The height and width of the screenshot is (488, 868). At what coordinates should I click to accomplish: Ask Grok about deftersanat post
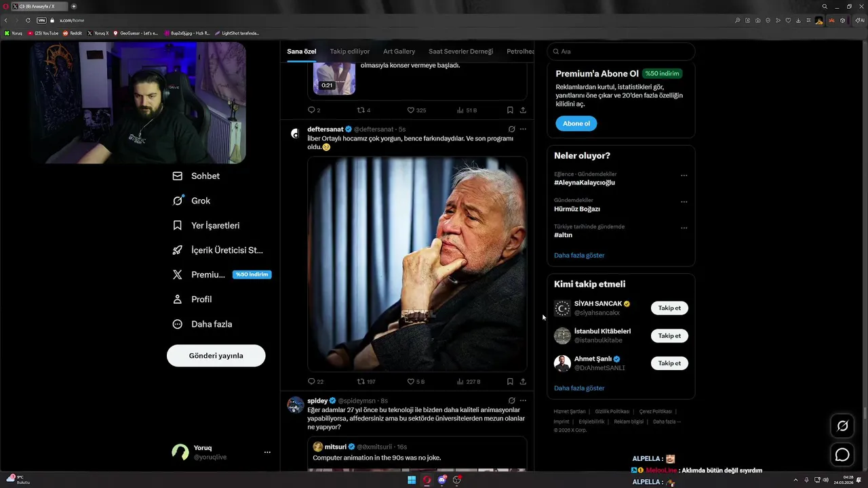tap(511, 129)
